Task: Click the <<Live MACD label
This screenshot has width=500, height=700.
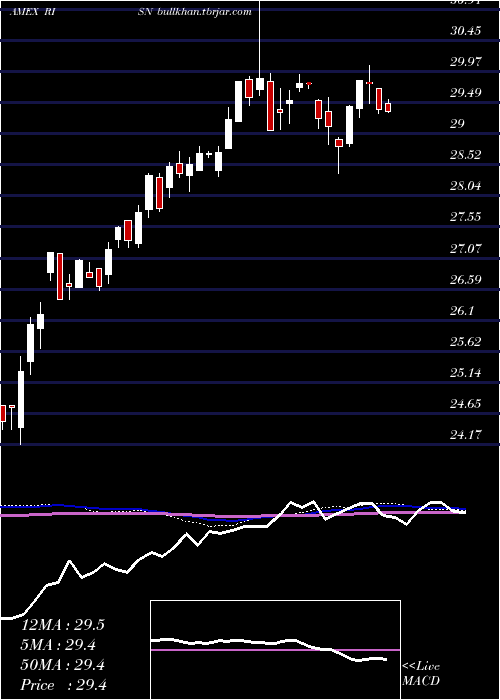Action: (421, 674)
